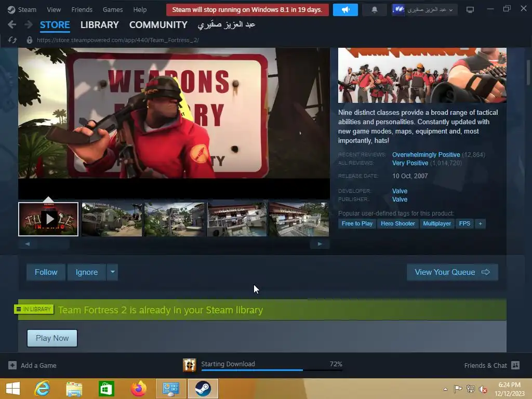This screenshot has height=399, width=532.
Task: Switch to the LIBRARY tab
Action: (x=99, y=25)
